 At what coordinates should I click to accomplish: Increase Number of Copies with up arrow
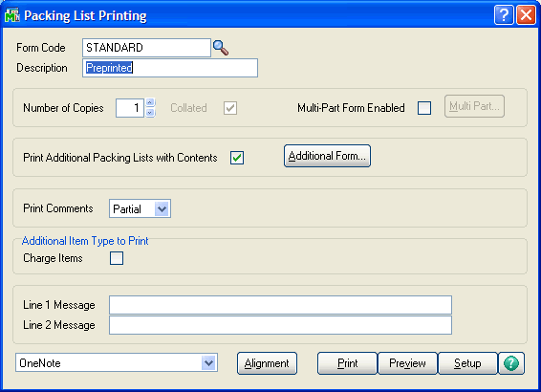tap(150, 102)
